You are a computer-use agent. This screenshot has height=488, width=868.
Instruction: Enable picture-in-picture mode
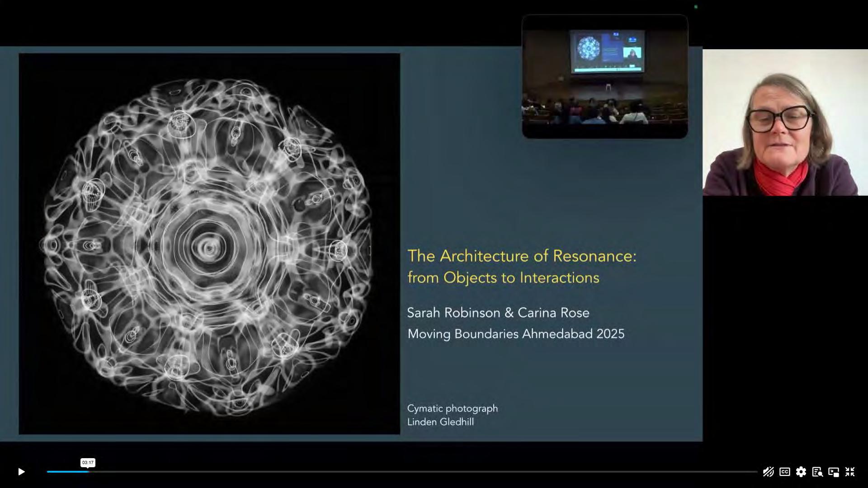(833, 472)
